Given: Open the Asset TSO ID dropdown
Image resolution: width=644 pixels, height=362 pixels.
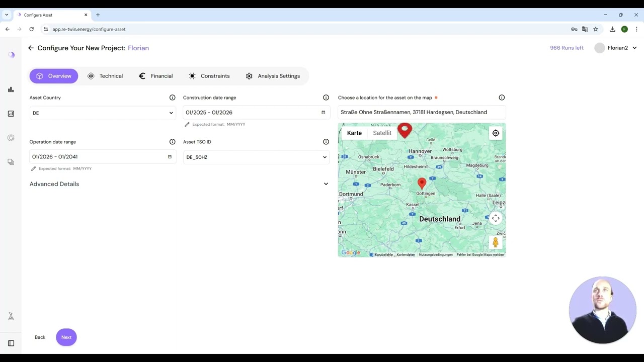Looking at the screenshot, I should (x=257, y=157).
